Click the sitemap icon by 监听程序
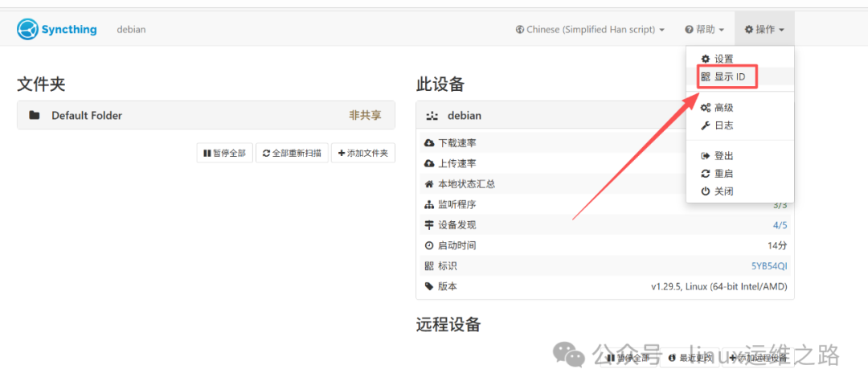Screen dimensions: 868x390 [429, 205]
